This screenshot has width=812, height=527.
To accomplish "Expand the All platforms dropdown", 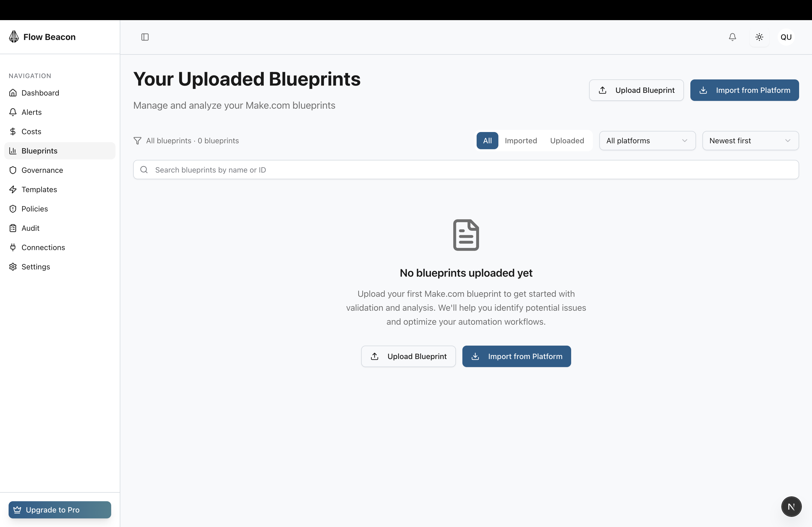I will (x=647, y=140).
